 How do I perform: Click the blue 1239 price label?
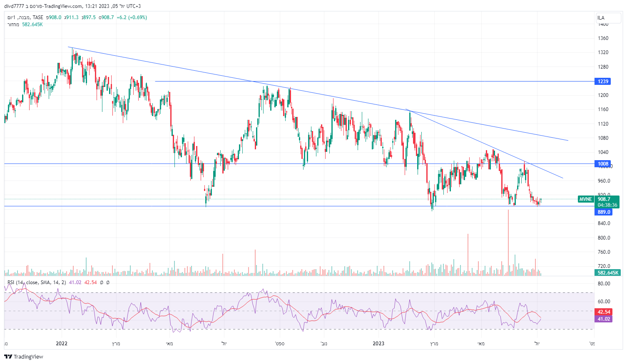point(603,82)
